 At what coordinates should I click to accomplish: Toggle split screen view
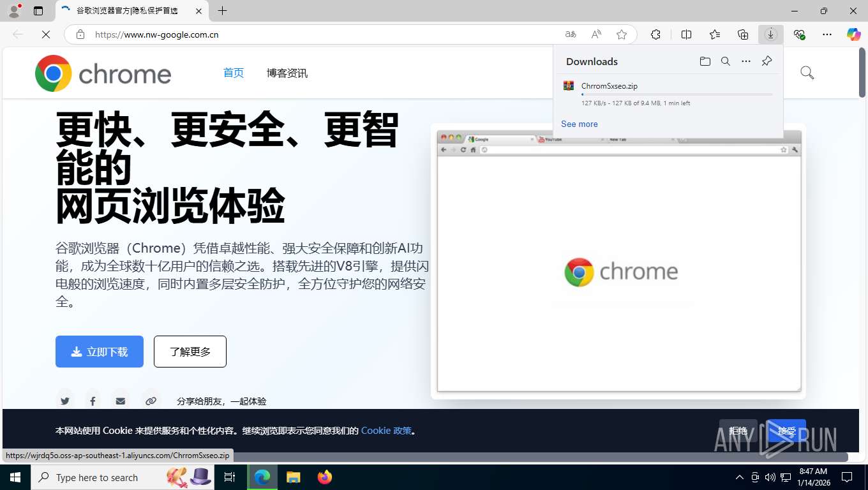[x=687, y=34]
